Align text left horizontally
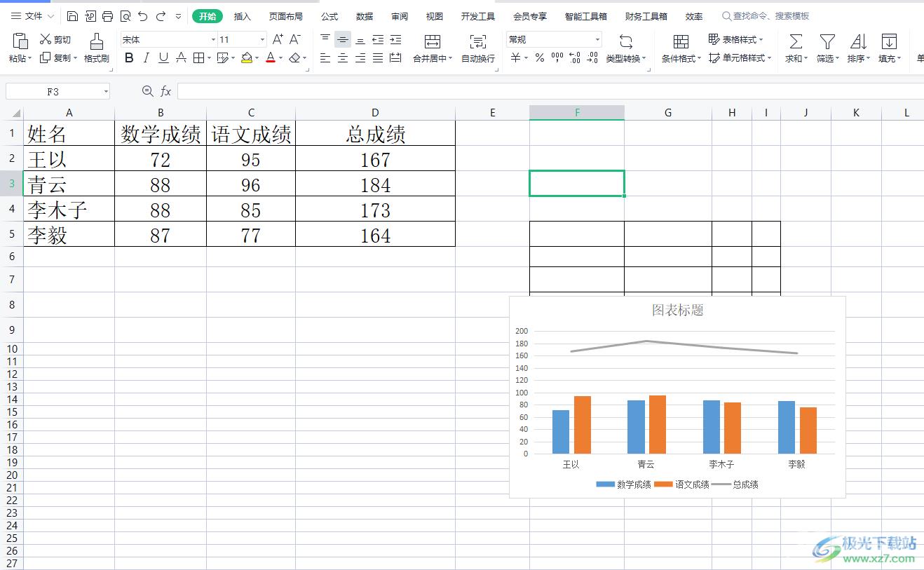 click(325, 58)
